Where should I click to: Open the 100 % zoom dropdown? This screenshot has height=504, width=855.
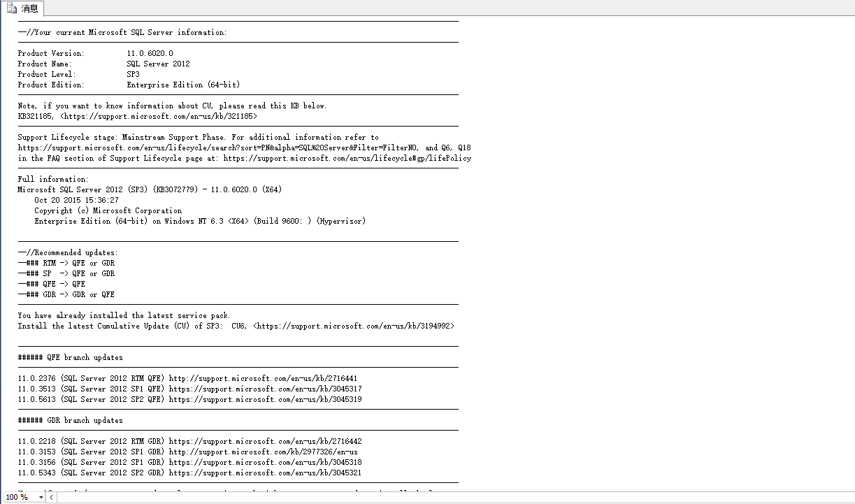pyautogui.click(x=41, y=497)
